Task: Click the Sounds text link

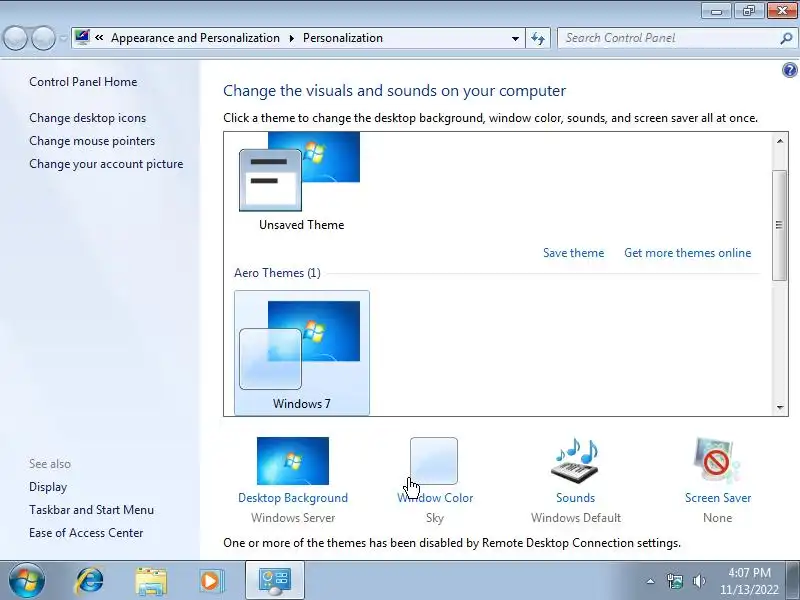Action: point(576,497)
